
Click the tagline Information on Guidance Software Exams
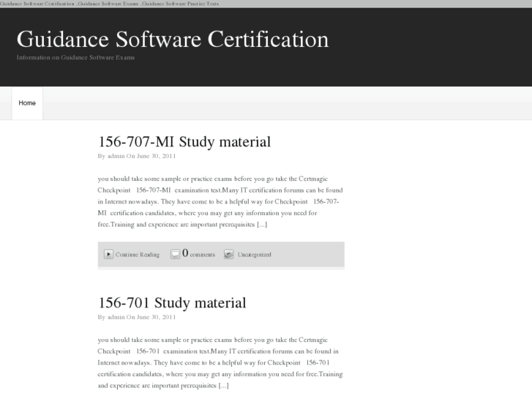click(75, 57)
